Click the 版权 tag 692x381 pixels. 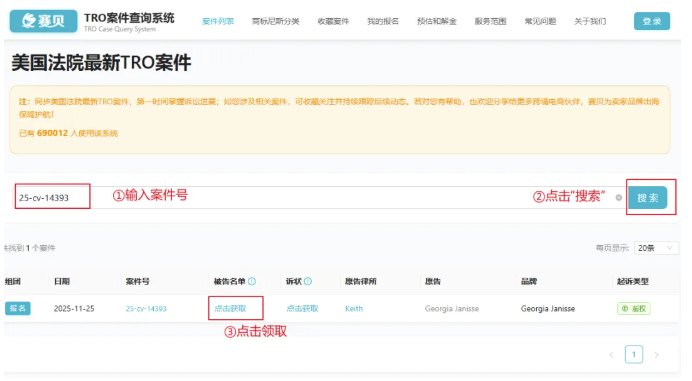(634, 309)
